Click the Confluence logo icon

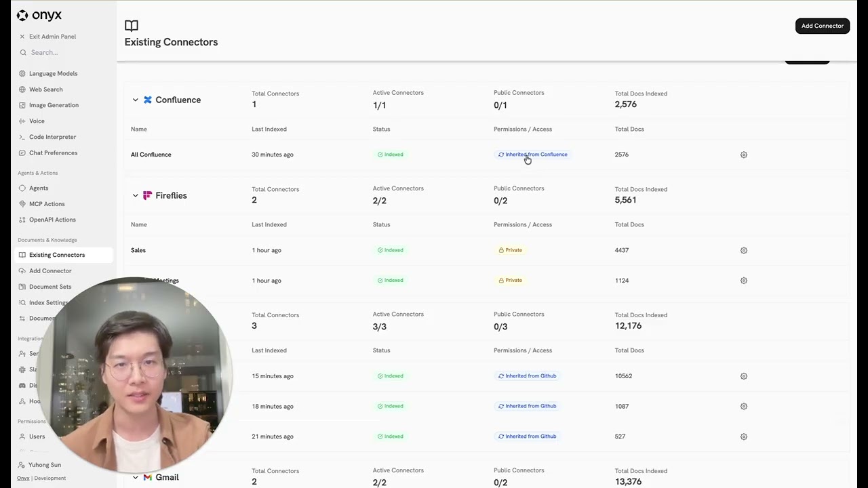point(148,100)
